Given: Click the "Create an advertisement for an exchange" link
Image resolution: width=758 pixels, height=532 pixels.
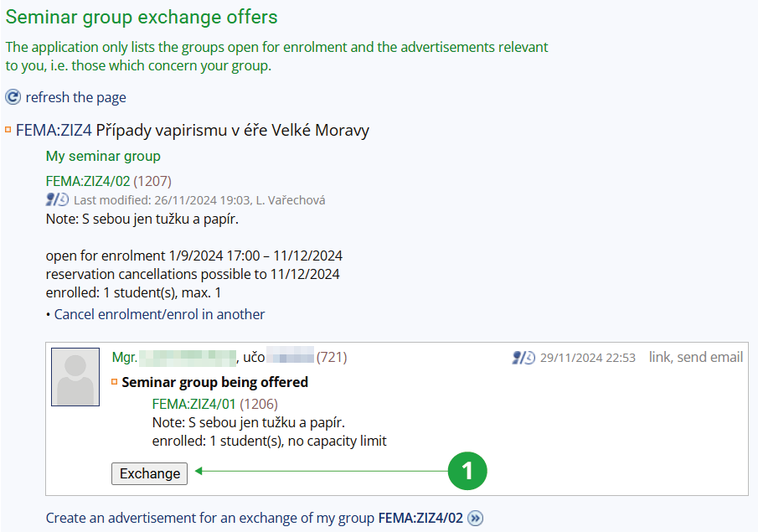Looking at the screenshot, I should 211,518.
